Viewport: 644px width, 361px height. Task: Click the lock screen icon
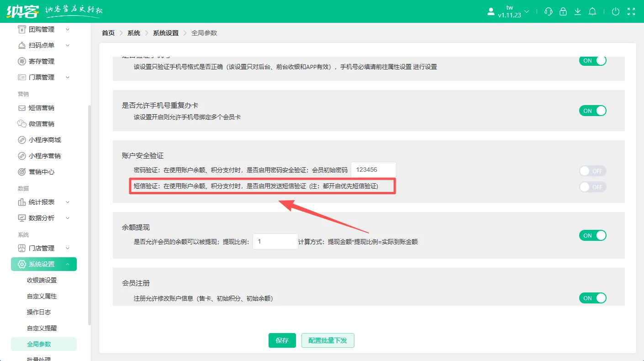click(563, 11)
